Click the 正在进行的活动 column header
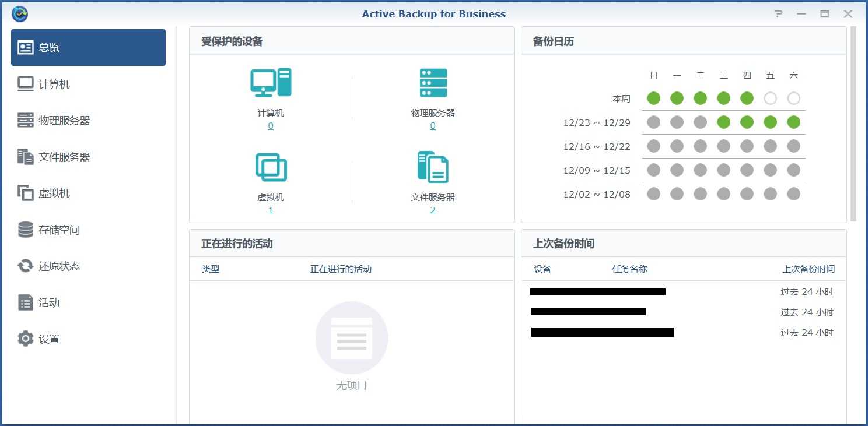 pyautogui.click(x=341, y=269)
